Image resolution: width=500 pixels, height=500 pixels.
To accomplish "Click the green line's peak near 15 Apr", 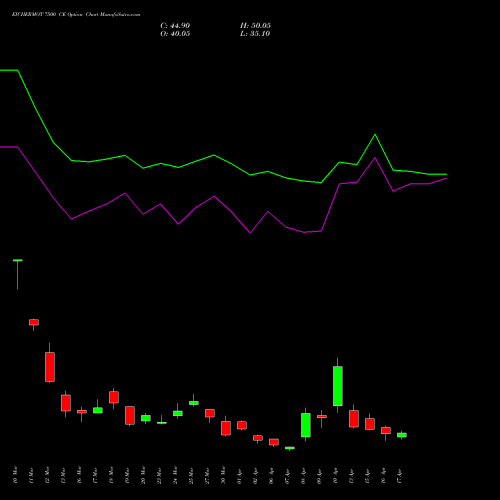I will click(x=375, y=135).
